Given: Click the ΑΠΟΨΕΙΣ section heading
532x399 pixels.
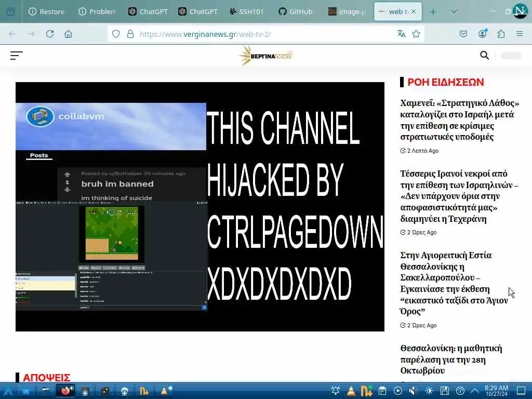Looking at the screenshot, I should coord(46,377).
